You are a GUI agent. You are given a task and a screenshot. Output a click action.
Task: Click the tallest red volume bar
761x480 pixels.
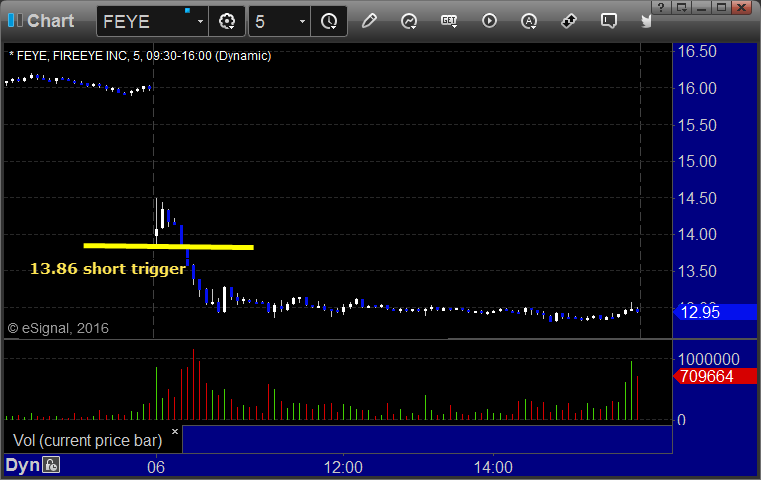tap(193, 384)
